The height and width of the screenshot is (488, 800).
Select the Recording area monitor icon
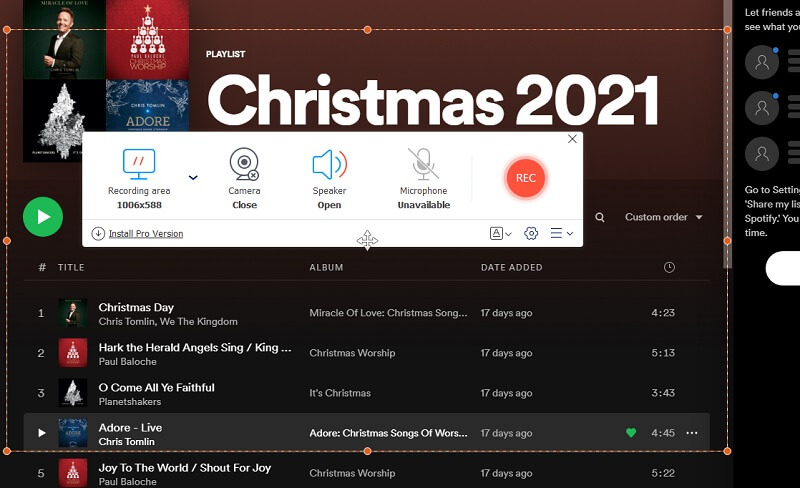coord(139,164)
